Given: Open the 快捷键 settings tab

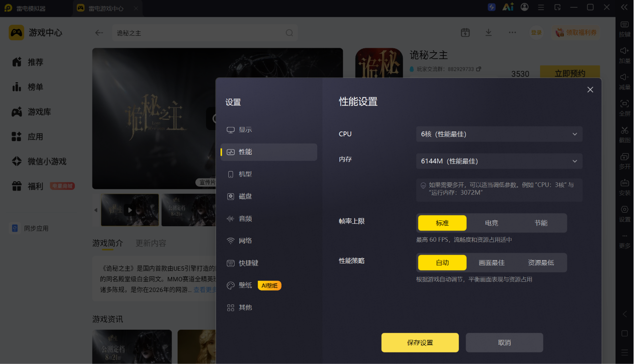Looking at the screenshot, I should tap(269, 263).
